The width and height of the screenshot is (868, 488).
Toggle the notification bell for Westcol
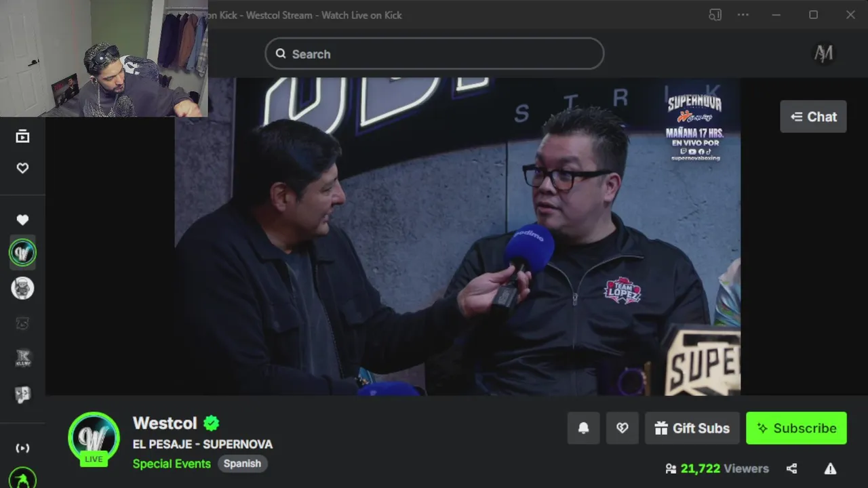point(583,428)
